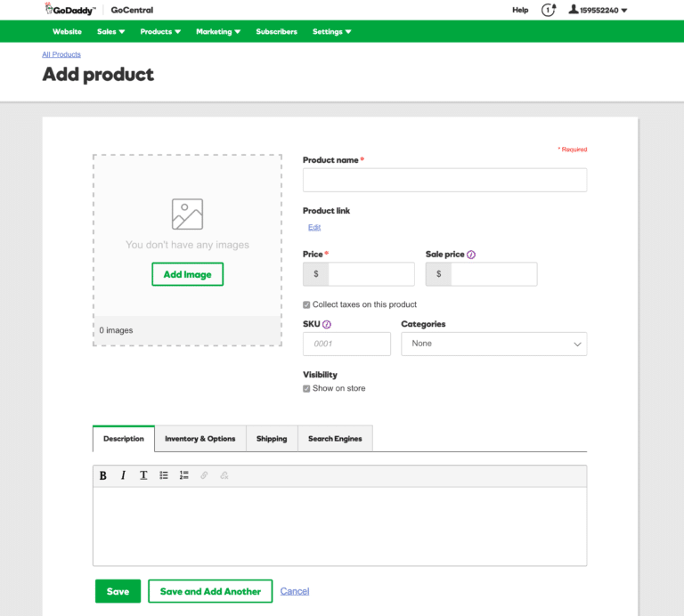684x616 pixels.
Task: Click the GoDaddy logo
Action: (x=69, y=9)
